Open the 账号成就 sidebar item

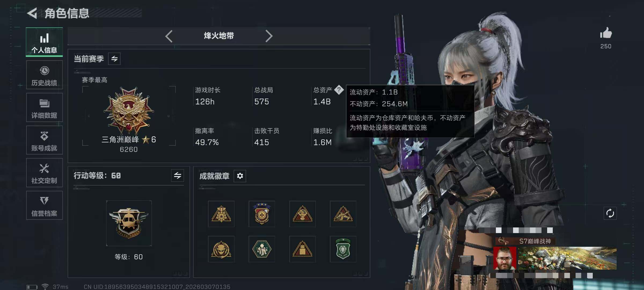coord(44,140)
